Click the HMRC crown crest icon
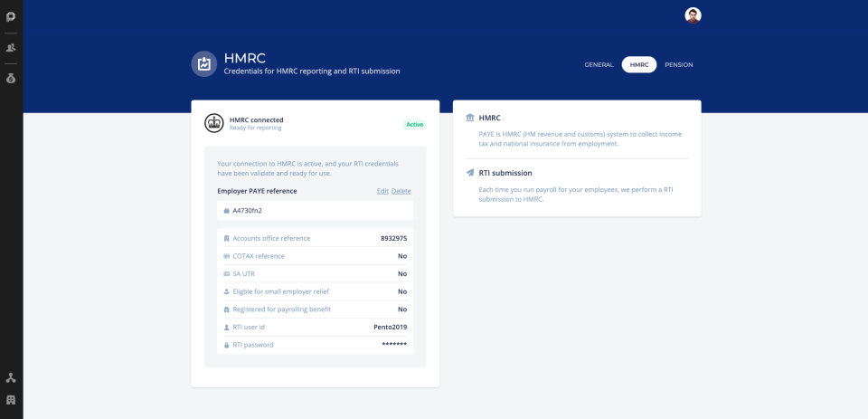 click(214, 123)
